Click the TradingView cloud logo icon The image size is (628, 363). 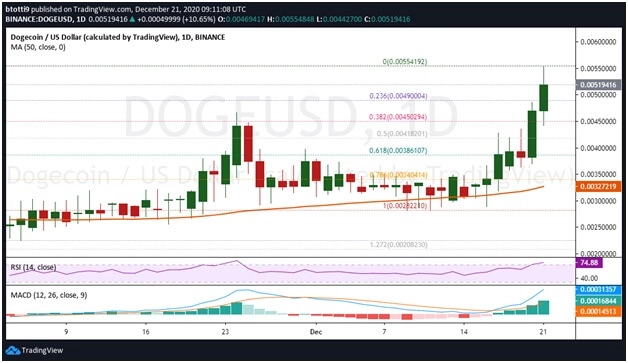pyautogui.click(x=12, y=350)
